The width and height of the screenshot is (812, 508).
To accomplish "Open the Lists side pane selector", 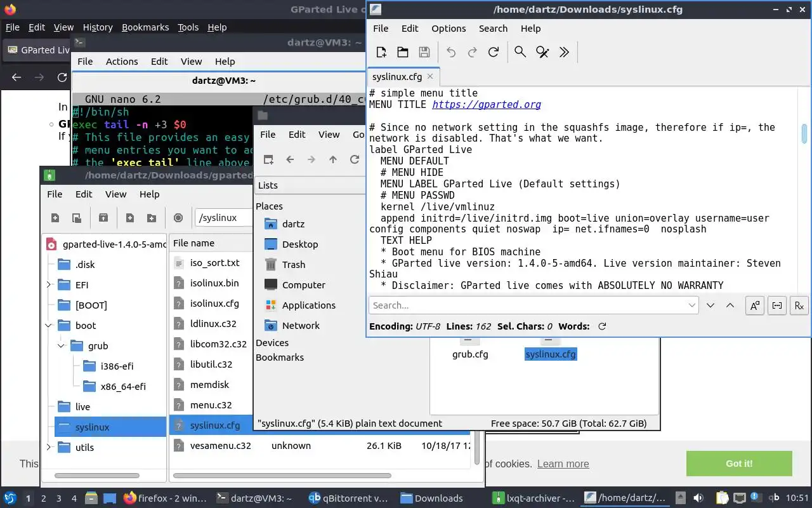I will coord(311,185).
